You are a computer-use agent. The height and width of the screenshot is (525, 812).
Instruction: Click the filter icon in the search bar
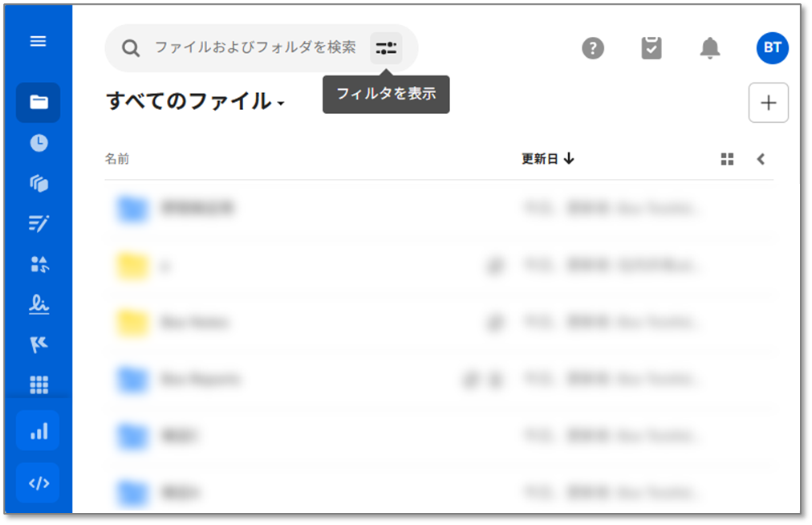point(386,48)
